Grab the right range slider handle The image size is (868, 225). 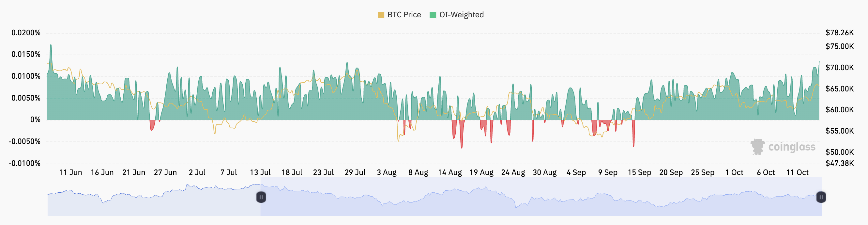point(821,197)
